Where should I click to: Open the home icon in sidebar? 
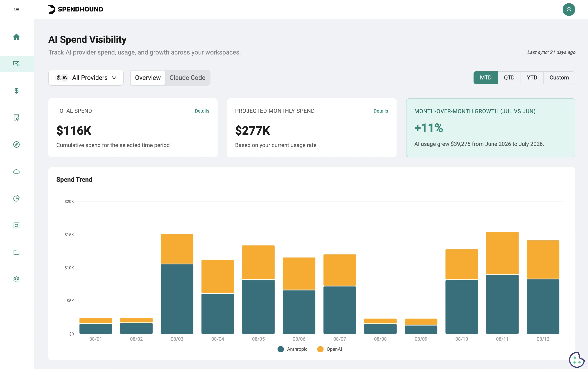tap(16, 37)
